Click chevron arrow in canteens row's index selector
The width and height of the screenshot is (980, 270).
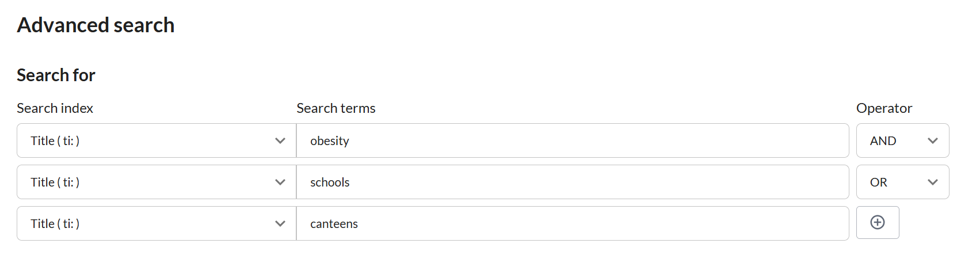pos(280,224)
